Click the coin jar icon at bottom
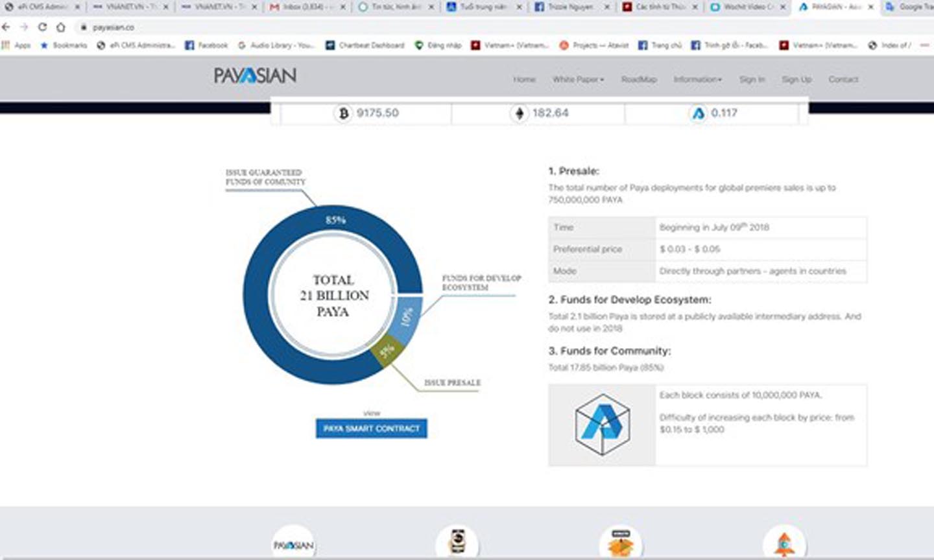Viewport: 934px width, 560px height. pos(457,543)
